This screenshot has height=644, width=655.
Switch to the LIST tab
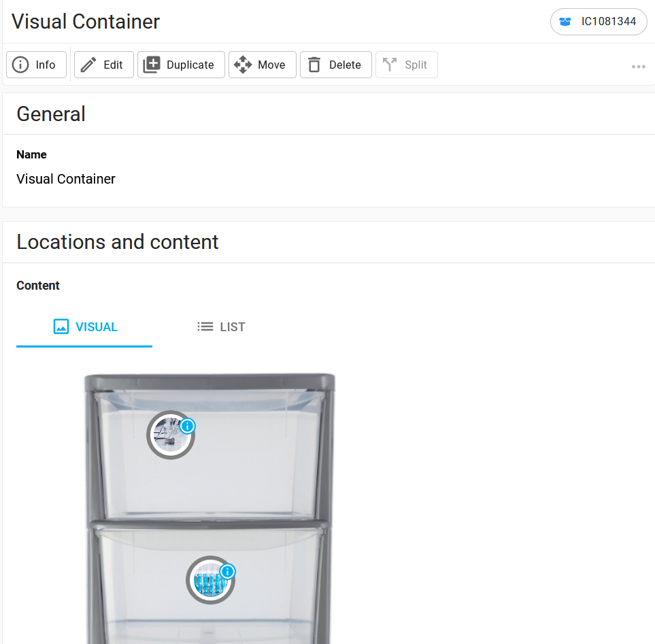pyautogui.click(x=221, y=327)
